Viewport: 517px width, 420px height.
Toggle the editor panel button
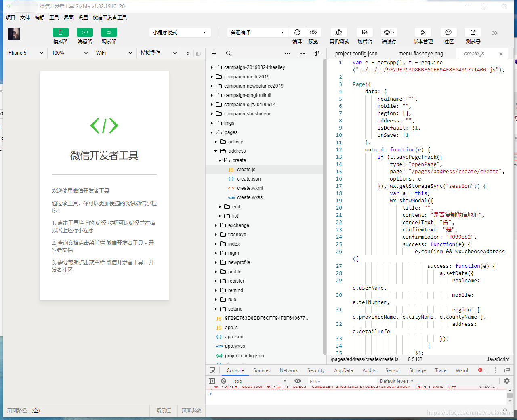(x=85, y=32)
